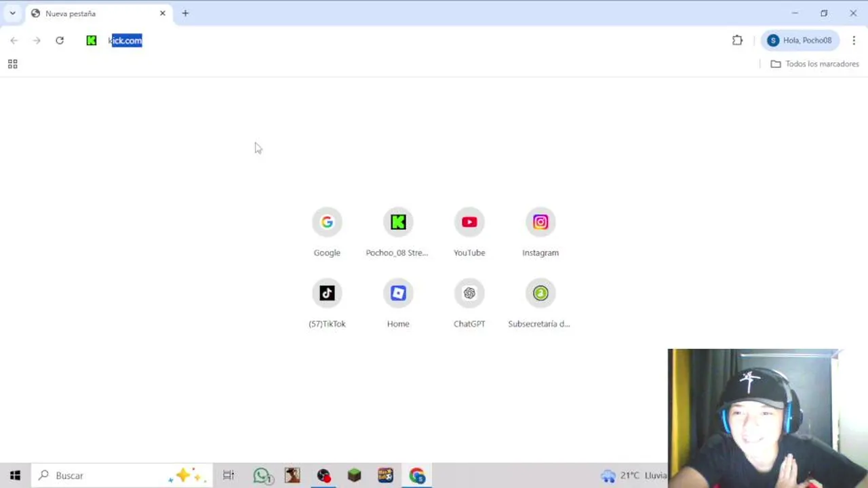
Task: Open the brown character game taskbar icon
Action: tap(292, 476)
